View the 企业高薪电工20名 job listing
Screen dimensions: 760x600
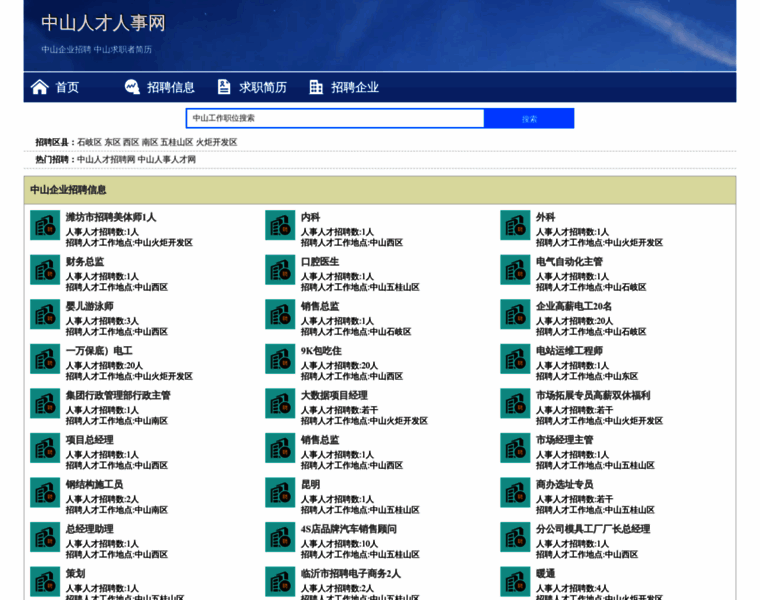pos(574,307)
